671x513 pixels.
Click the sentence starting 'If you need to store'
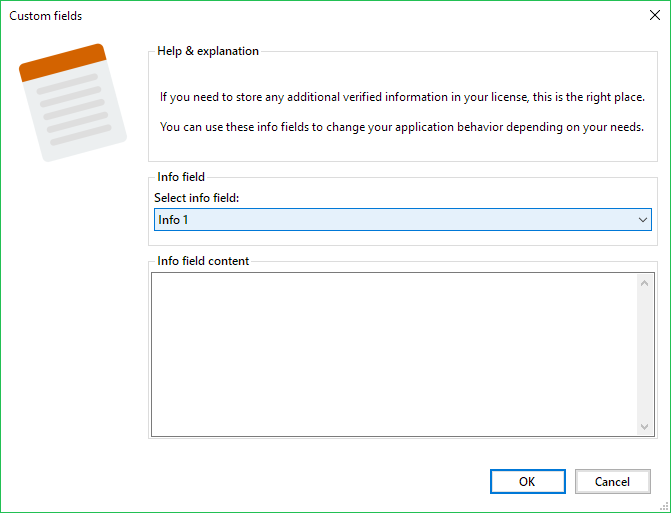402,97
